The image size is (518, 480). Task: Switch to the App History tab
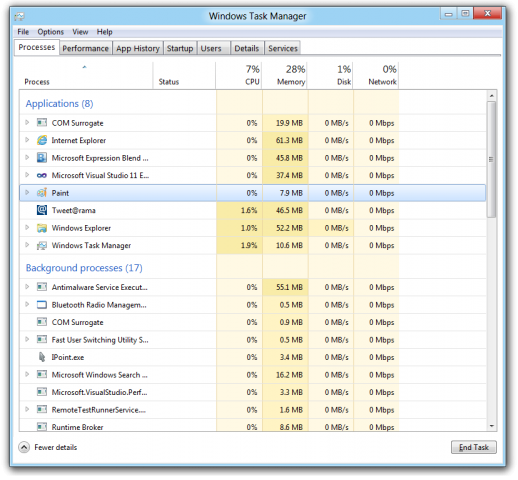(x=138, y=48)
